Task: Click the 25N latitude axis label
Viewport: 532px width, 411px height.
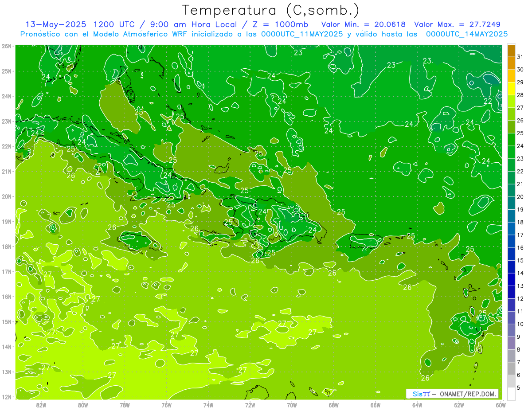Action: coord(6,71)
